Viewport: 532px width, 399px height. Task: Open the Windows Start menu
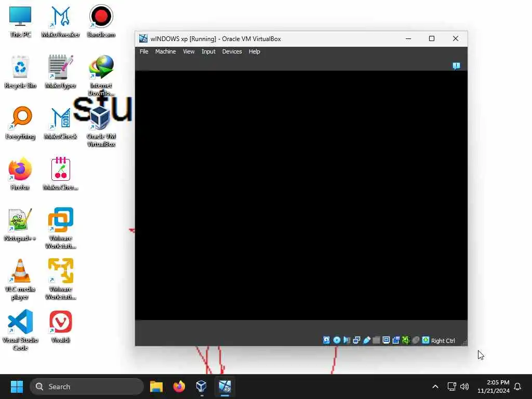pos(17,387)
